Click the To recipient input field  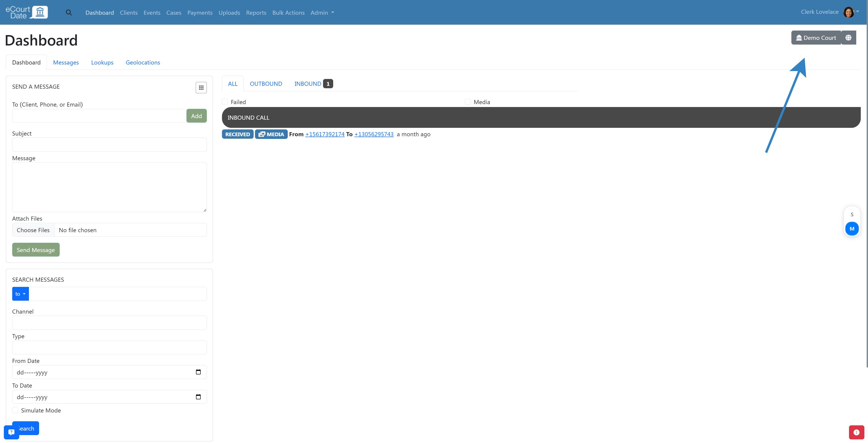[x=99, y=116]
